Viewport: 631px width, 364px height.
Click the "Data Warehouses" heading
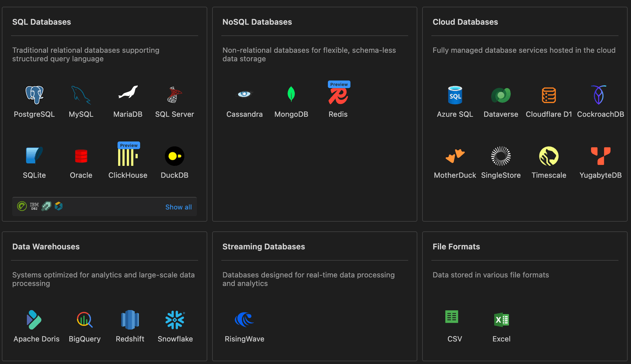[x=46, y=246]
